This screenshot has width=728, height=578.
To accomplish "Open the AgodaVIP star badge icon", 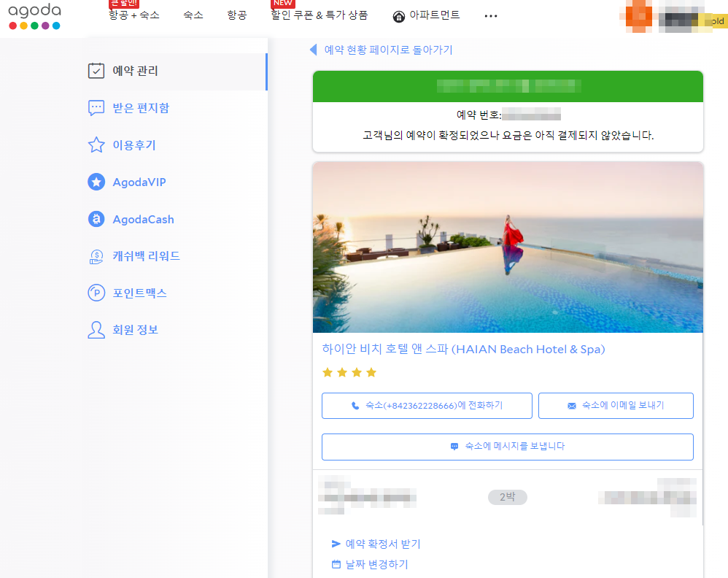I will (x=96, y=182).
